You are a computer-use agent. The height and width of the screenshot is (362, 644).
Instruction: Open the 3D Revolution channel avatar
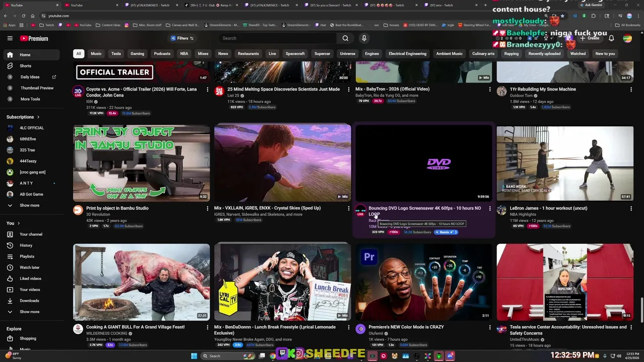pos(78,210)
